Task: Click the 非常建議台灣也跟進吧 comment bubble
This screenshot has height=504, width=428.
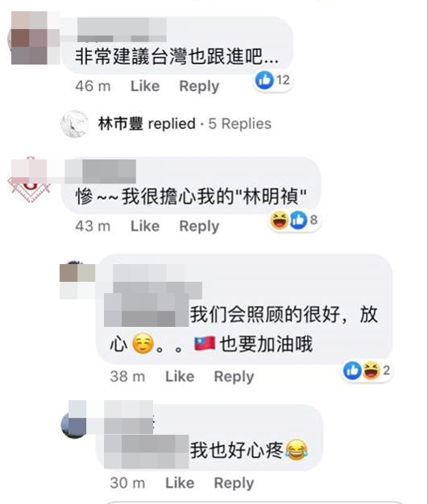Action: click(x=177, y=45)
